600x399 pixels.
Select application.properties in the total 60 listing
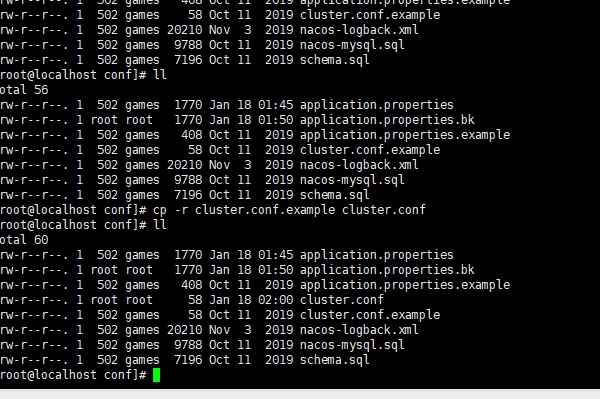click(377, 255)
